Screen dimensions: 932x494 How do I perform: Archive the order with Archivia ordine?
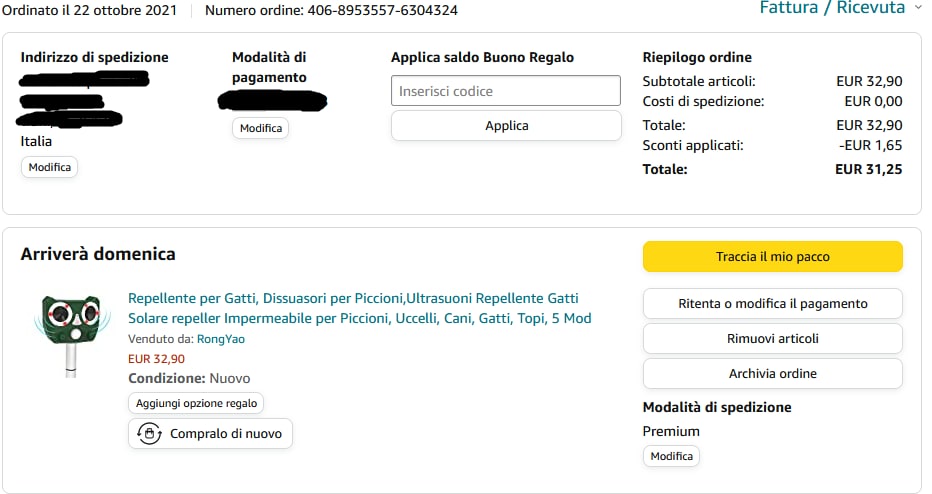point(772,373)
